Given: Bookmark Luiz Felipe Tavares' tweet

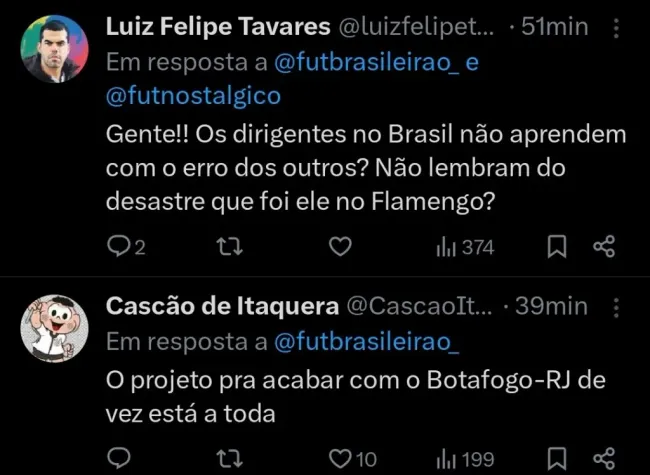Looking at the screenshot, I should 561,247.
